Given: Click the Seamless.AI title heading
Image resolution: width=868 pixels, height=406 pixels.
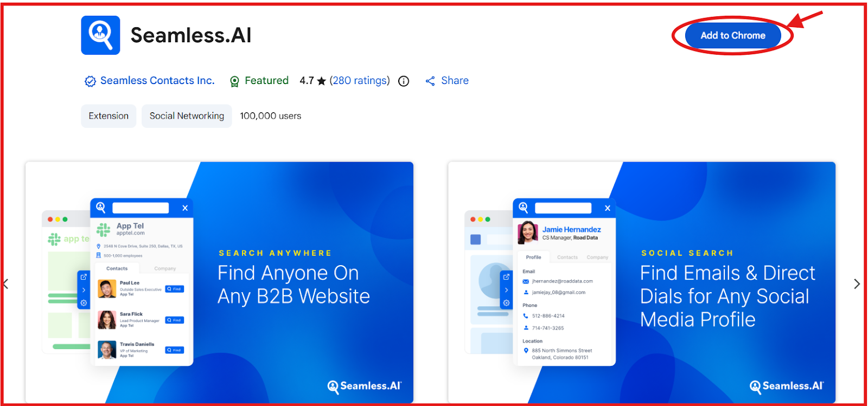Looking at the screenshot, I should (191, 35).
